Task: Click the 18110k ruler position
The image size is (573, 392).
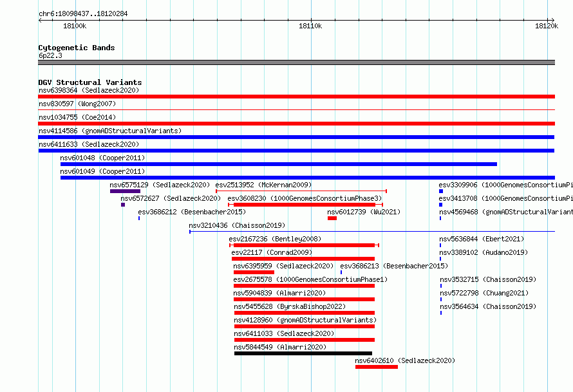Action: pyautogui.click(x=310, y=26)
